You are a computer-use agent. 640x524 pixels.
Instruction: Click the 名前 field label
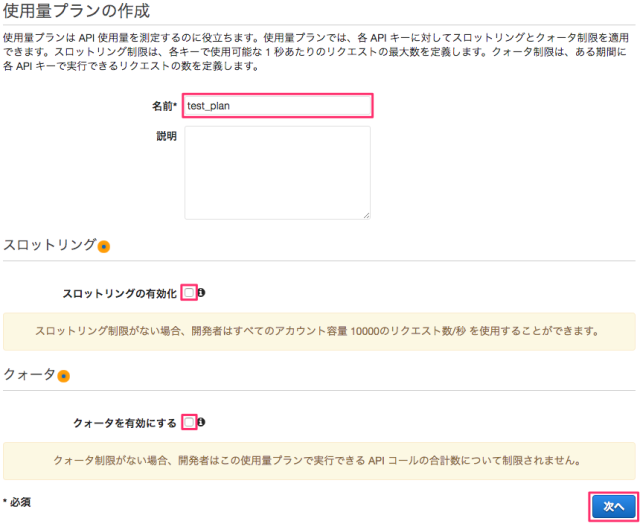coord(163,105)
